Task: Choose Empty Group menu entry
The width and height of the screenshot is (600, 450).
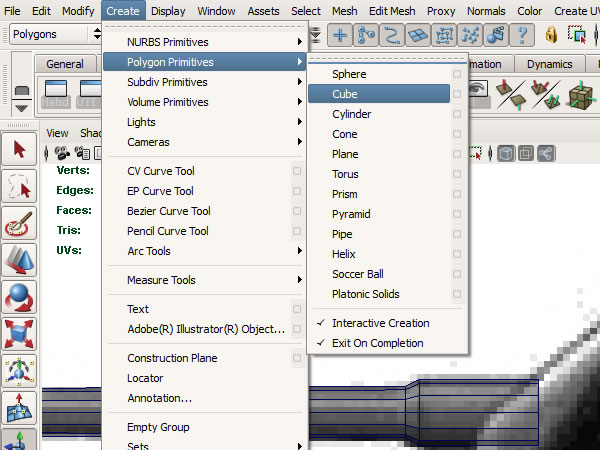Action: 158,427
